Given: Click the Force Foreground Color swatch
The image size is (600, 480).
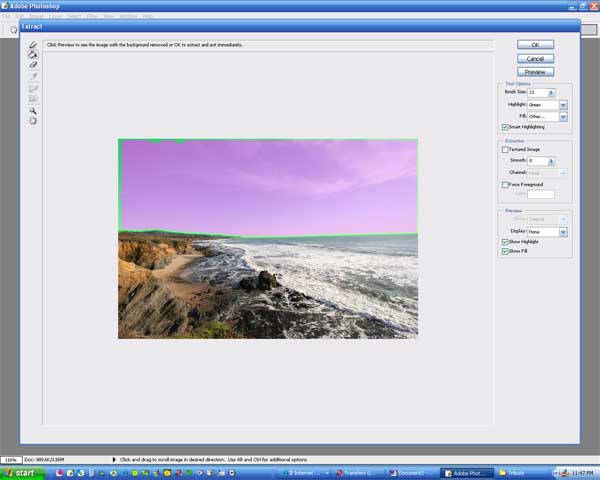Looking at the screenshot, I should (541, 194).
